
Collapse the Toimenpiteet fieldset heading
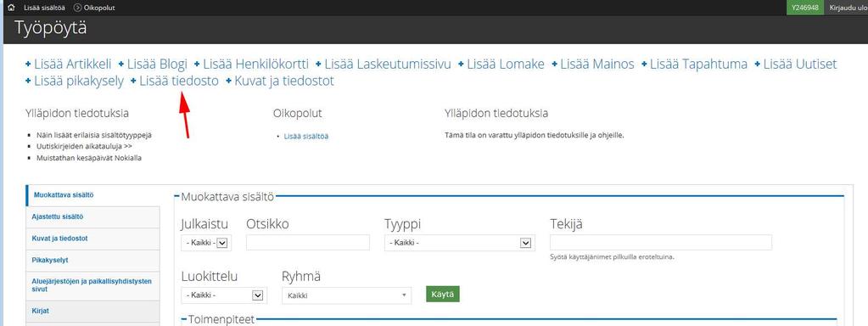(221, 319)
